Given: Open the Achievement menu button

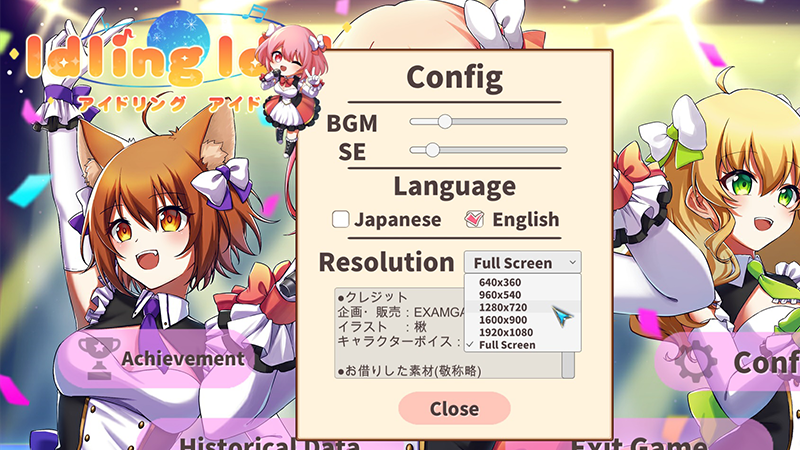Looking at the screenshot, I should [156, 359].
